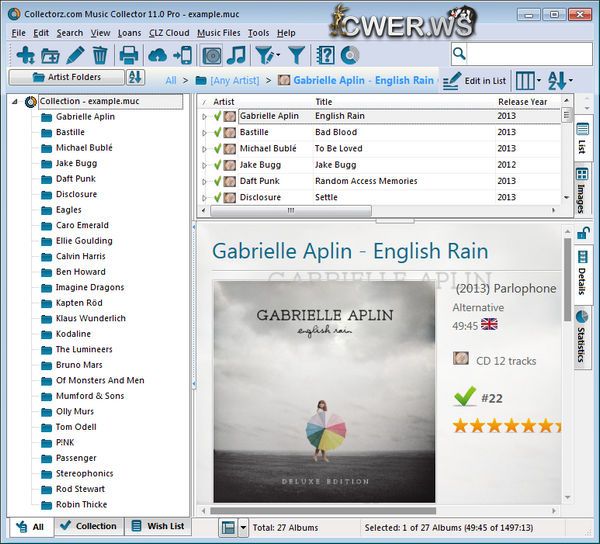Image resolution: width=600 pixels, height=544 pixels.
Task: Click the gold star rating bar
Action: 503,425
